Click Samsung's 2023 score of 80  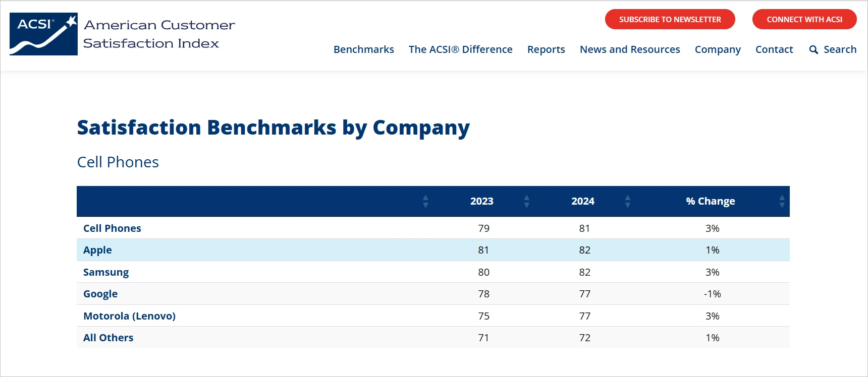(483, 272)
